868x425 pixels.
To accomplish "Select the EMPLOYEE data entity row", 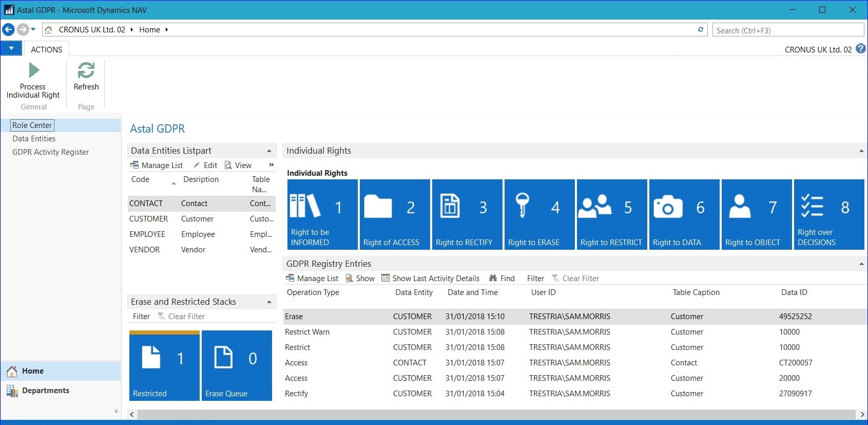I will [202, 234].
